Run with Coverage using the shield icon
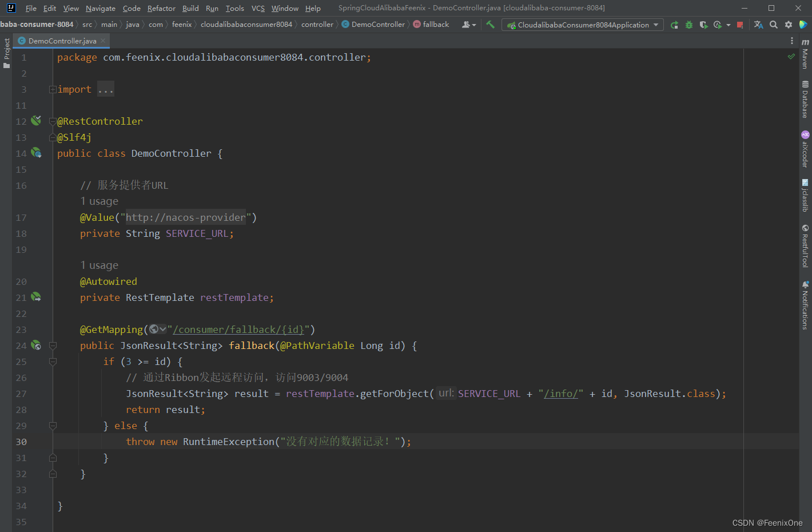Image resolution: width=812 pixels, height=532 pixels. (703, 25)
